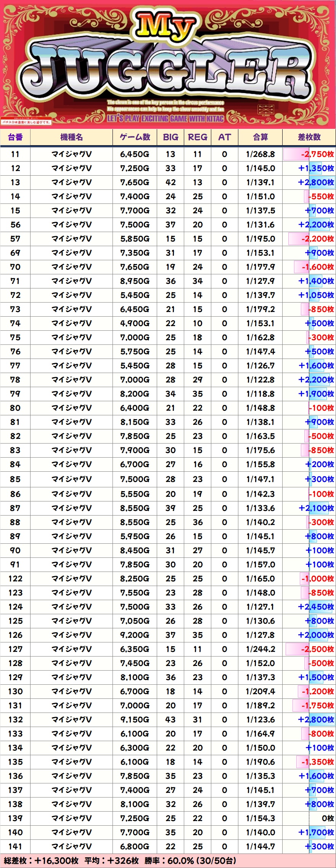The image size is (336, 868).
Task: Click the -2,750枚 bar for machine 11
Action: point(309,154)
